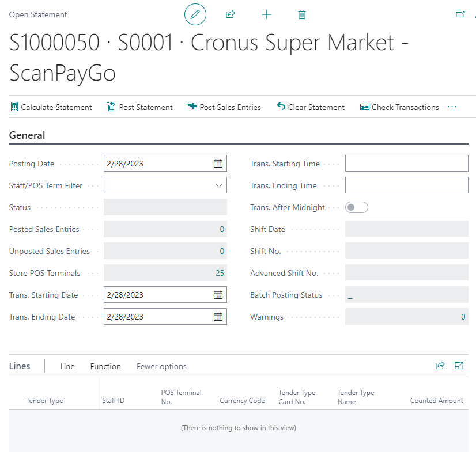Collapse the General section header
476x452 pixels.
[27, 135]
